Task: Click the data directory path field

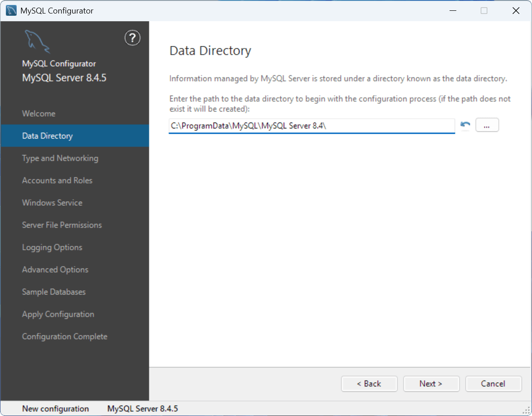Action: pos(311,126)
